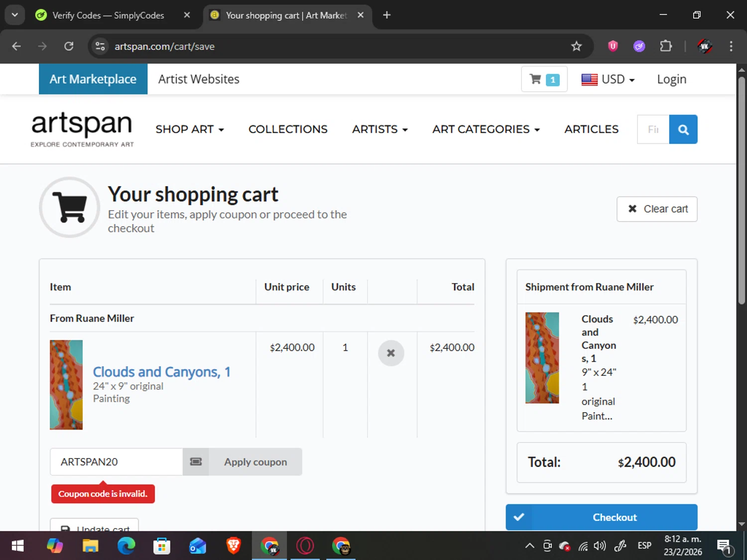This screenshot has width=747, height=560.
Task: Open a new browser tab
Action: (386, 15)
